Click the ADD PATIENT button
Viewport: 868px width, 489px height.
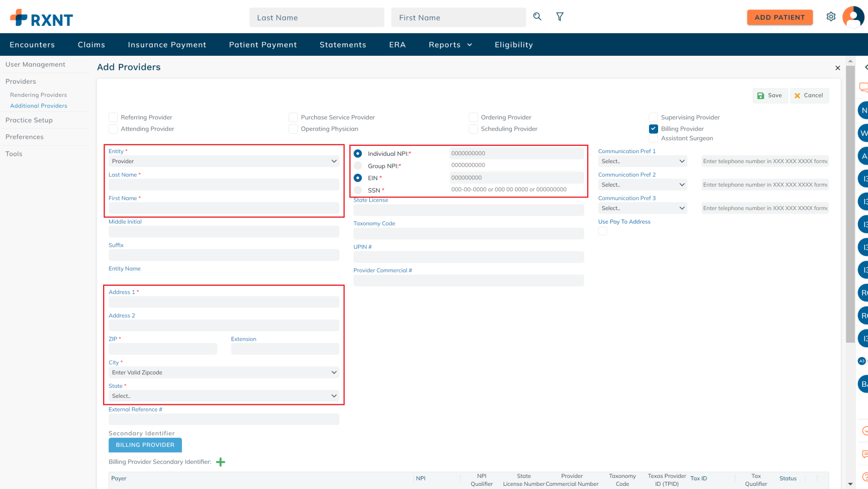779,17
